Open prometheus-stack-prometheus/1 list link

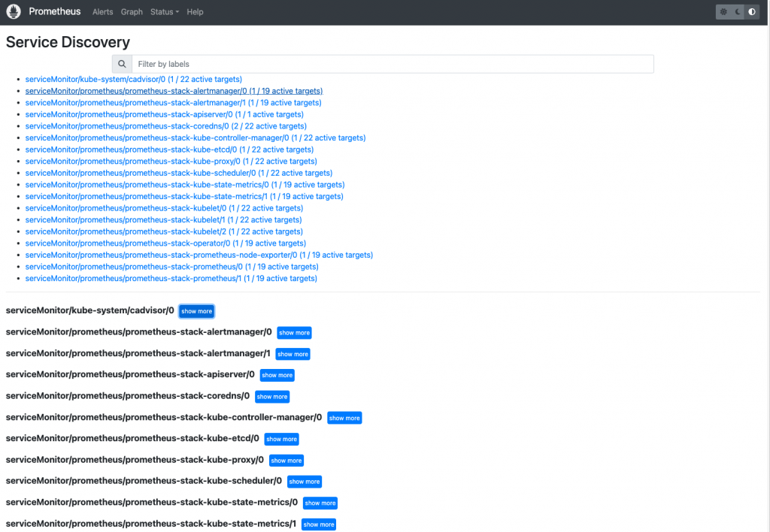(171, 279)
